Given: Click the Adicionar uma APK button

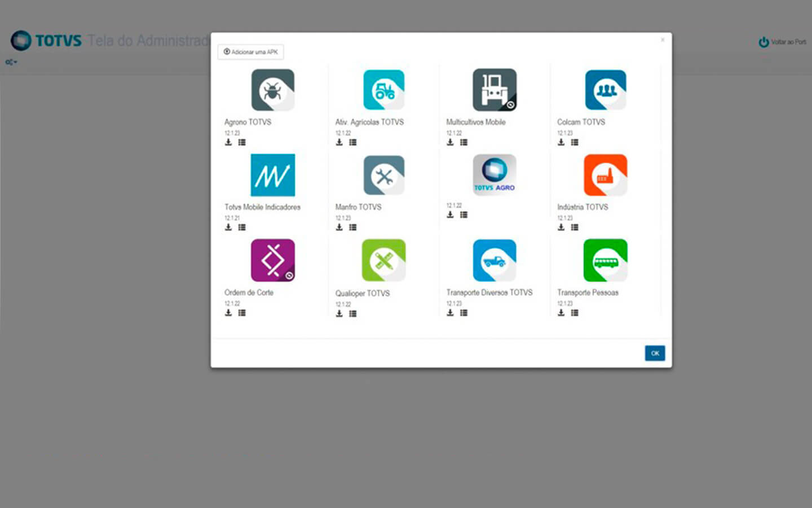Looking at the screenshot, I should click(251, 52).
